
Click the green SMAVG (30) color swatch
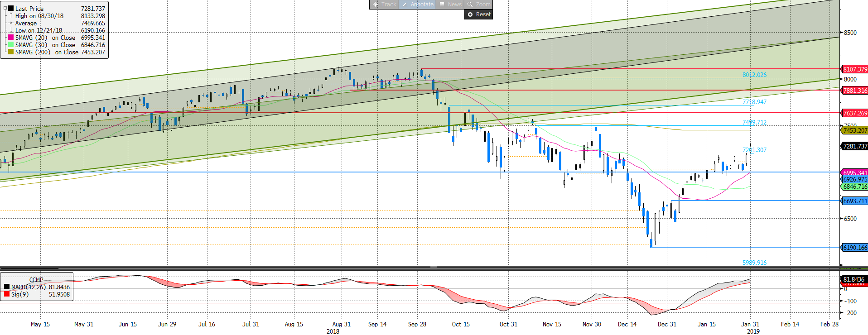pos(11,45)
